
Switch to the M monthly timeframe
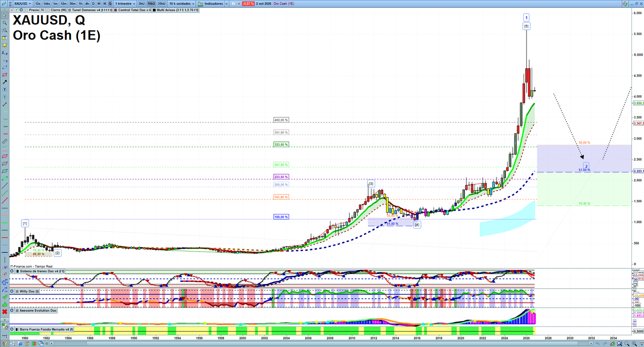coord(105,4)
